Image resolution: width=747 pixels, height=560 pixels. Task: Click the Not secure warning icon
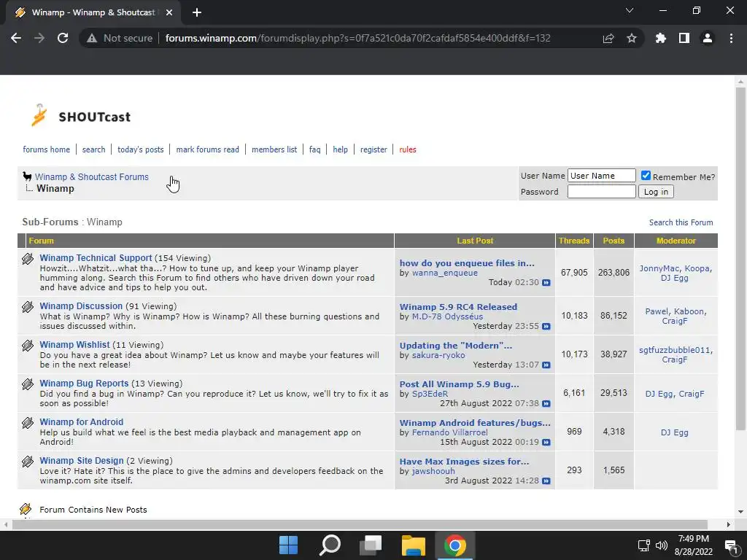click(x=92, y=38)
